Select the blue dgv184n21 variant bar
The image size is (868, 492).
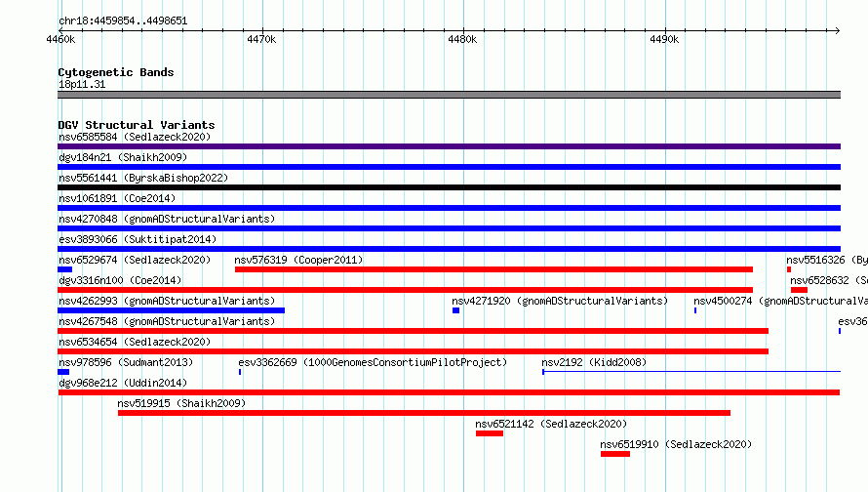click(449, 167)
